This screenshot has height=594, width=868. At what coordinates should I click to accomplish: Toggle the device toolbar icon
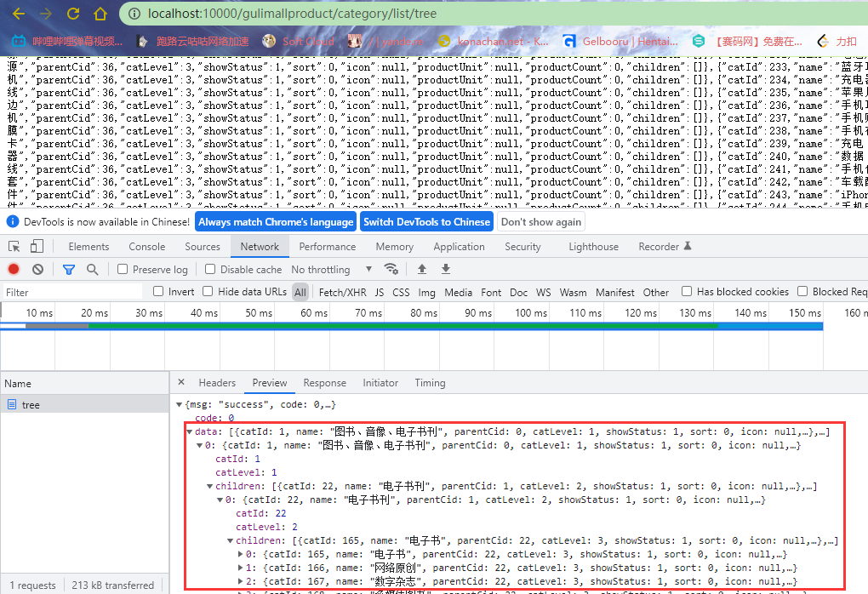pos(37,246)
